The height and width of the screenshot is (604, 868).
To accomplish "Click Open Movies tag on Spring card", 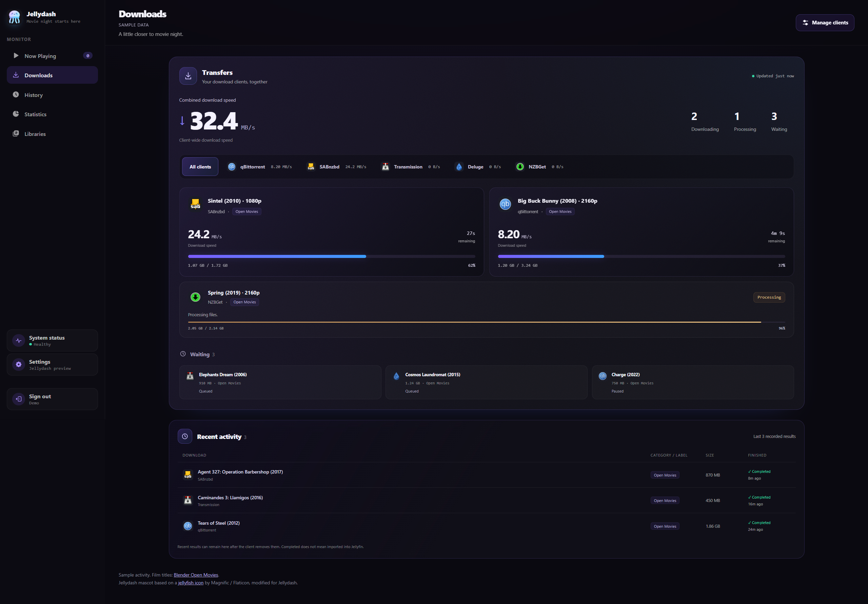I will (244, 302).
